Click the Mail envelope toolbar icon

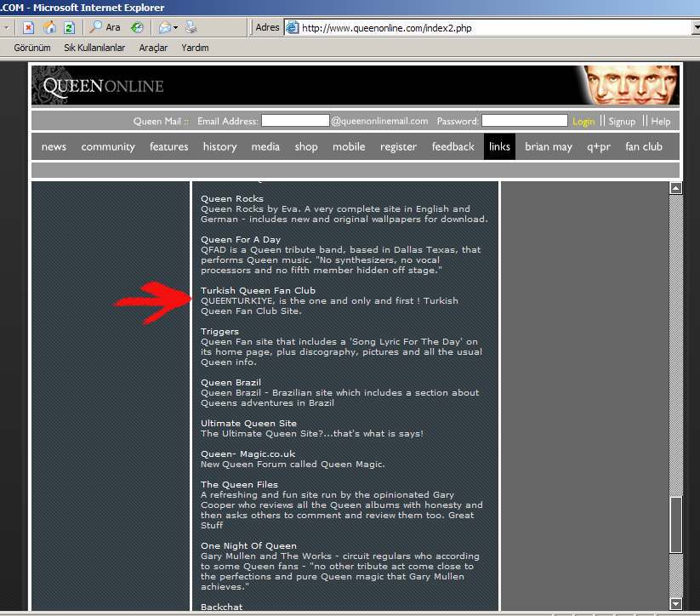[165, 28]
